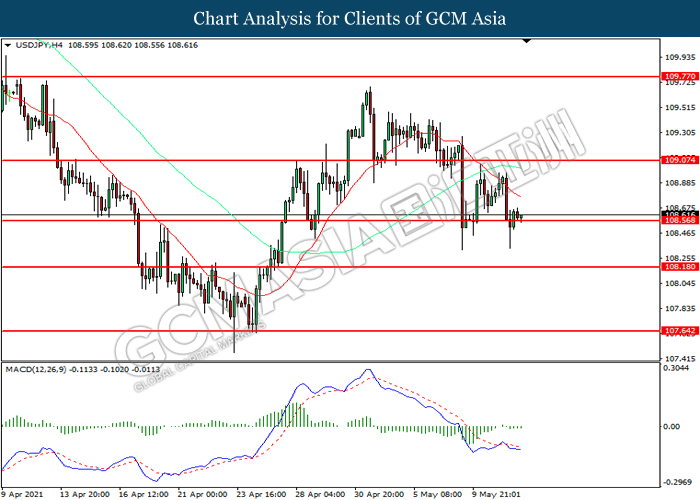Click the chart shift marker triangle at top
Image resolution: width=700 pixels, height=500 pixels.
pyautogui.click(x=527, y=41)
